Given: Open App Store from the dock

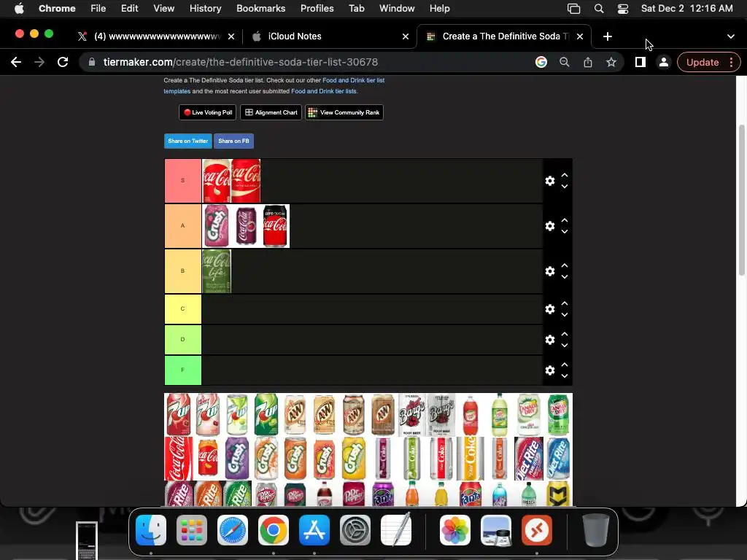Looking at the screenshot, I should pyautogui.click(x=314, y=530).
